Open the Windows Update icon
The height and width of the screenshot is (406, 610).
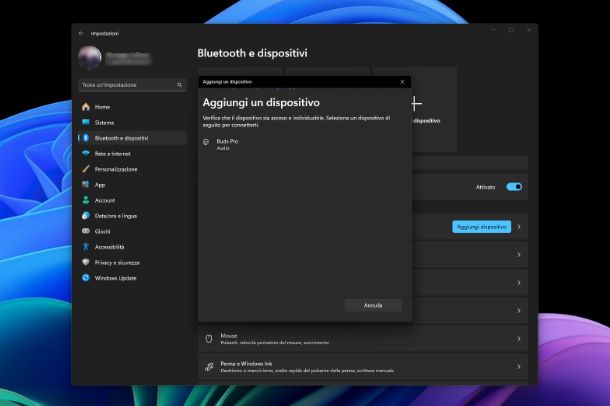tap(86, 278)
